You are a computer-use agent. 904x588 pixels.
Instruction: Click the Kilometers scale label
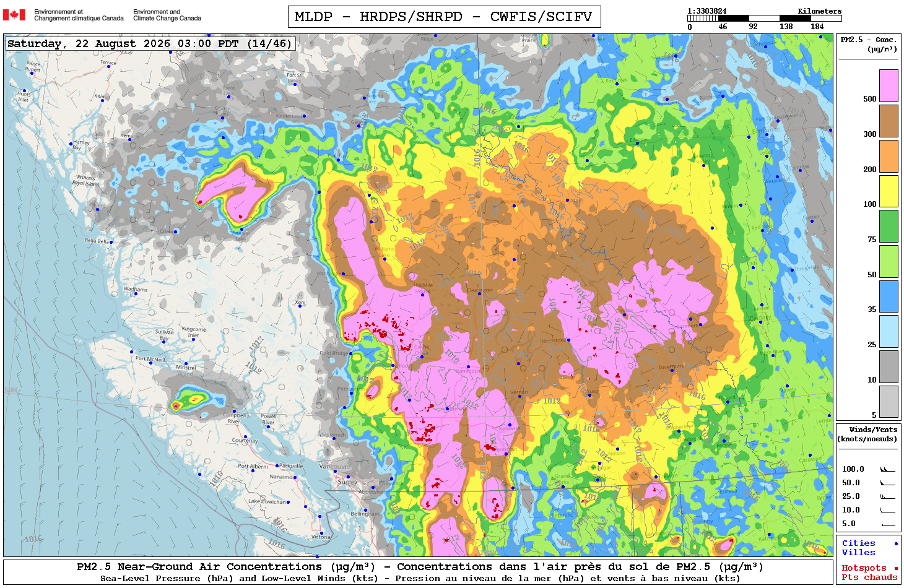point(820,11)
